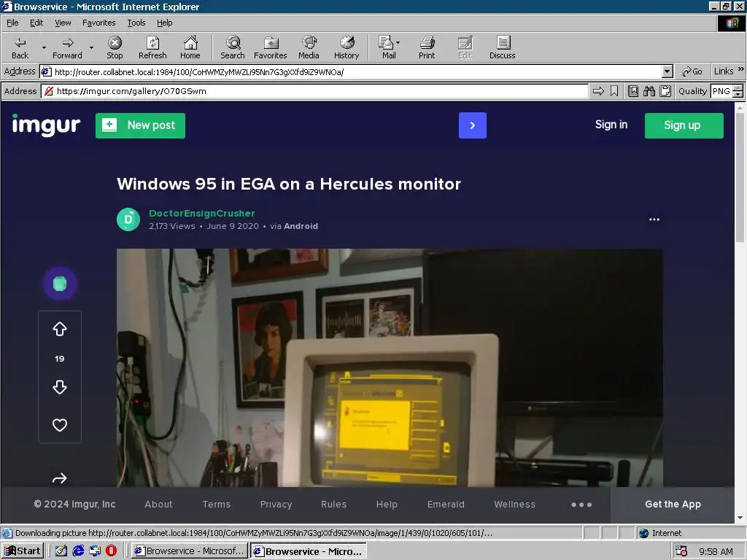The height and width of the screenshot is (560, 747).
Task: Share the post with the arrow icon
Action: click(60, 478)
